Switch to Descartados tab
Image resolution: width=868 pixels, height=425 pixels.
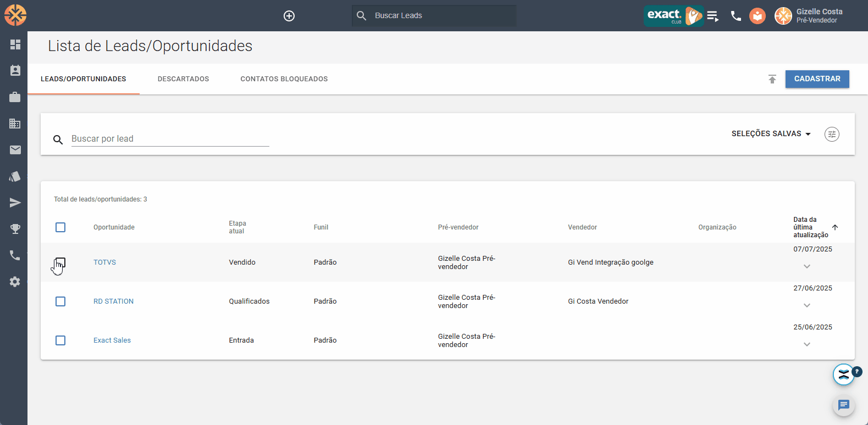coord(183,79)
